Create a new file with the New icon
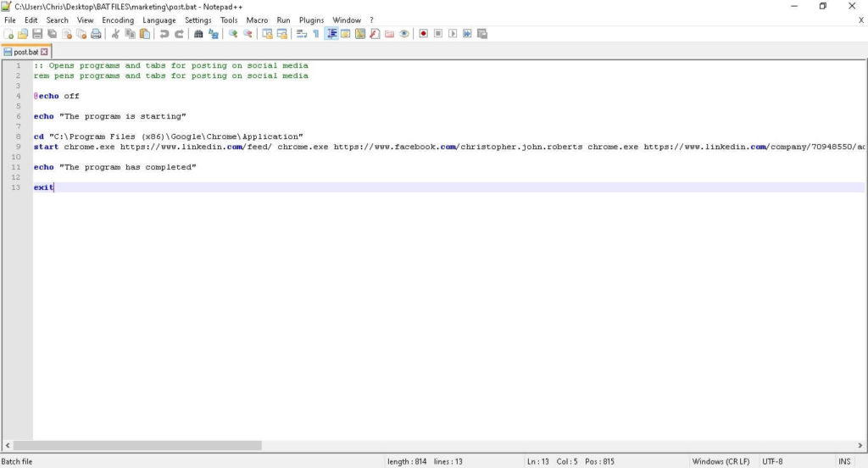This screenshot has width=868, height=468. [x=8, y=34]
